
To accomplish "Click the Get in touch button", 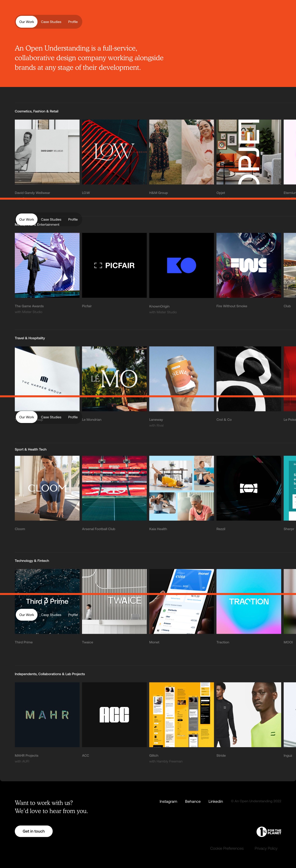I will click(x=34, y=831).
